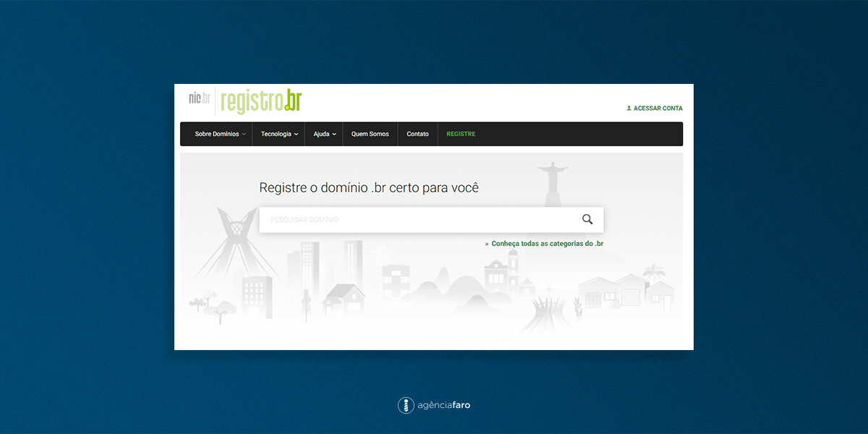This screenshot has width=868, height=434.
Task: Open the Tecnologia menu
Action: pyautogui.click(x=276, y=134)
